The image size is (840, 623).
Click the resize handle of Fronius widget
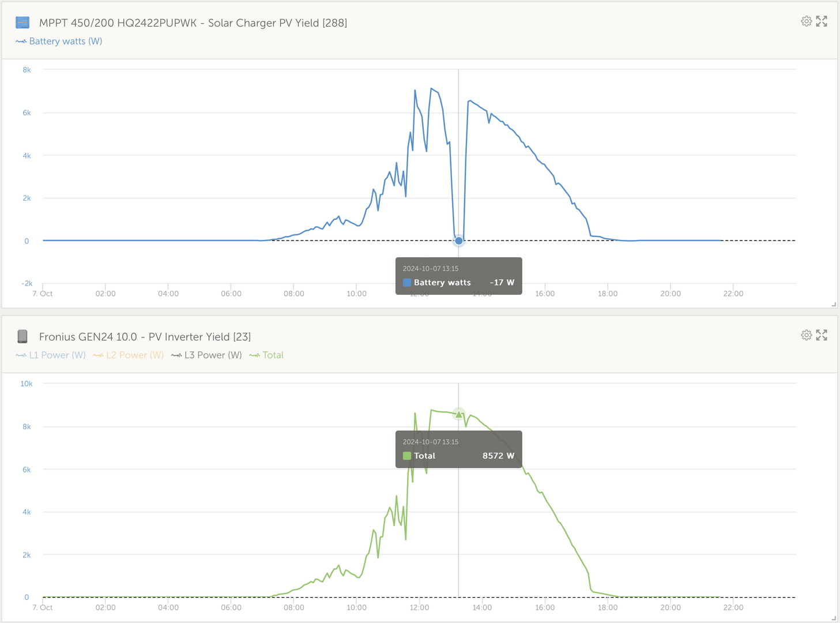[834, 618]
